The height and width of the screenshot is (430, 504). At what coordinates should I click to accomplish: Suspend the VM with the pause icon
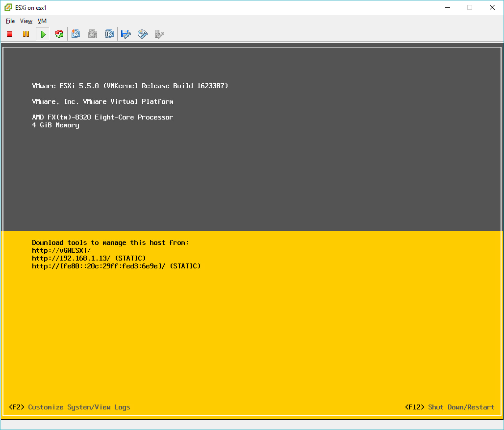coord(26,34)
